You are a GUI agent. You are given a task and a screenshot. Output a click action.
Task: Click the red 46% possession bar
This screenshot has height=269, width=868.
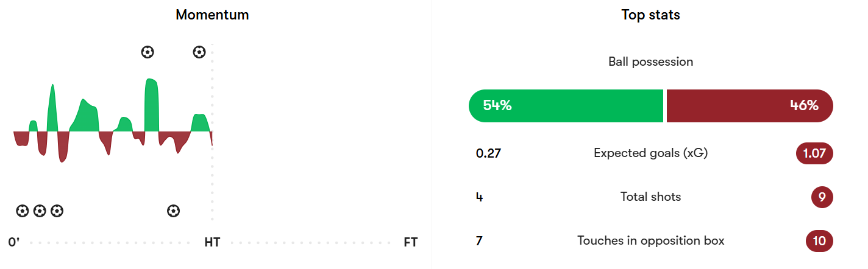[750, 106]
